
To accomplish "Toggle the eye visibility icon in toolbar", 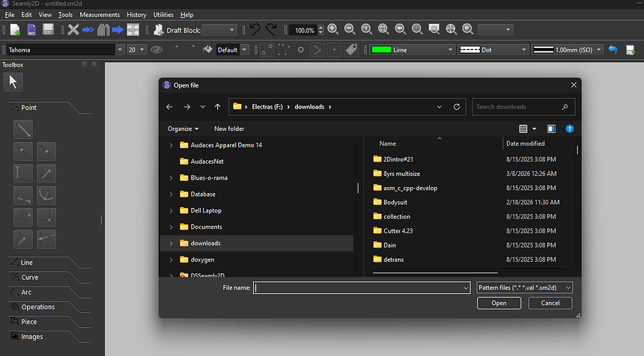I will point(156,49).
